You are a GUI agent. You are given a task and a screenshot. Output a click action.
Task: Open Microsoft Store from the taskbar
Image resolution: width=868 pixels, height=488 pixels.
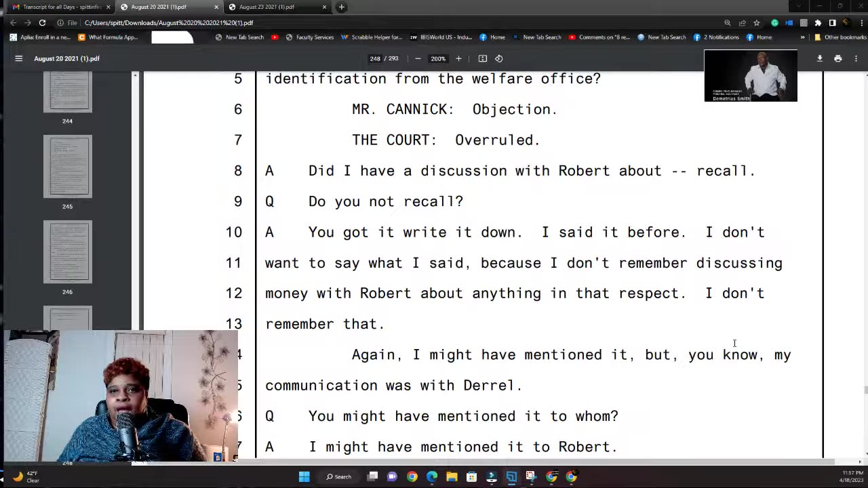point(471,476)
